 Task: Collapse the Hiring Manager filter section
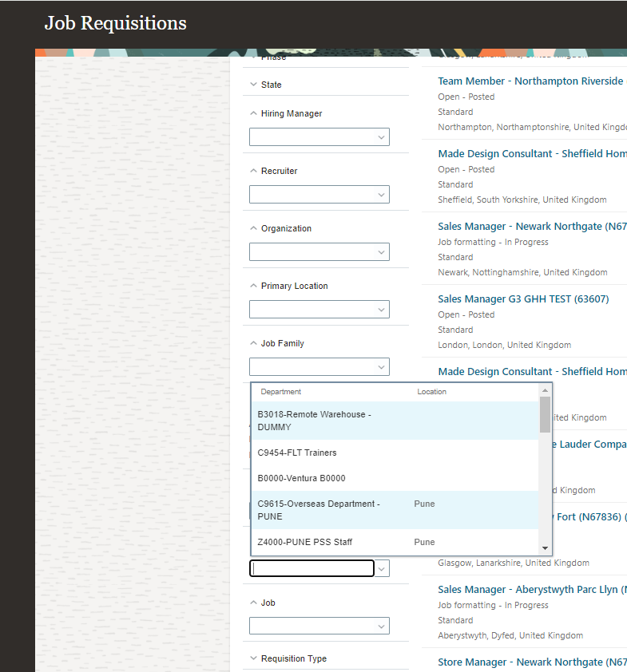tap(253, 113)
